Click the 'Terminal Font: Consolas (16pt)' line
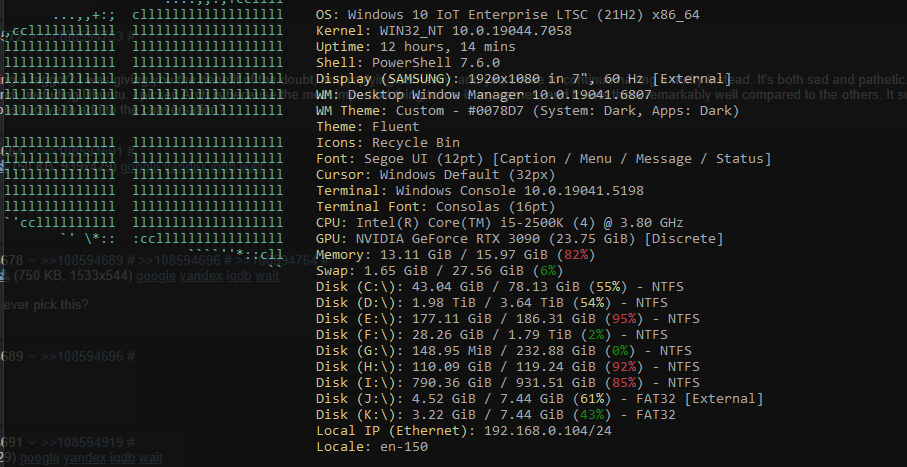The image size is (907, 467). click(436, 207)
